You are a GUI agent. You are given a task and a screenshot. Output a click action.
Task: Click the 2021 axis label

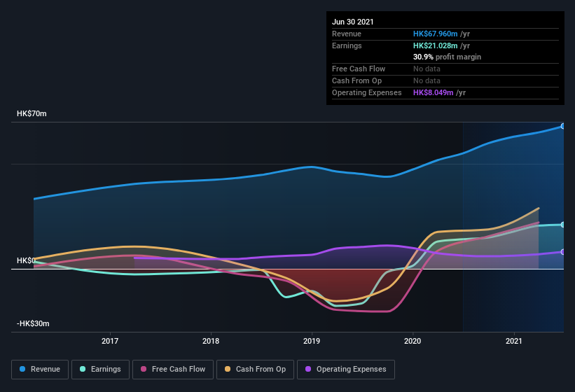[514, 341]
